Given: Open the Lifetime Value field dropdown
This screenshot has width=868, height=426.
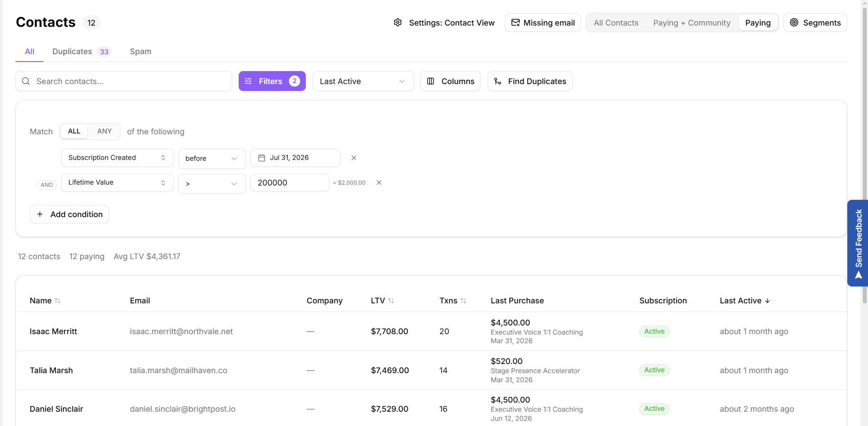Looking at the screenshot, I should tap(117, 182).
